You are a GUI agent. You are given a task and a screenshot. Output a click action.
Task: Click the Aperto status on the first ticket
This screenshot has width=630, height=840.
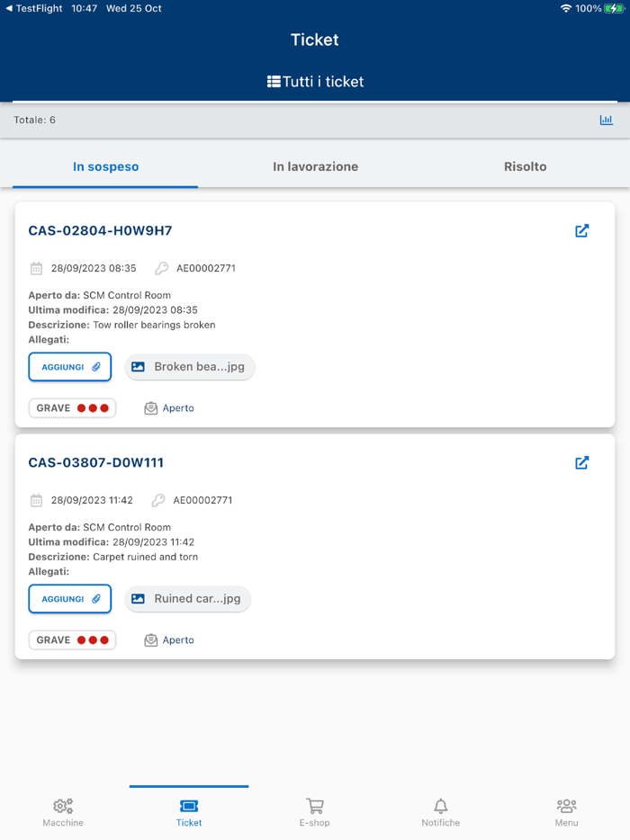[x=169, y=407]
